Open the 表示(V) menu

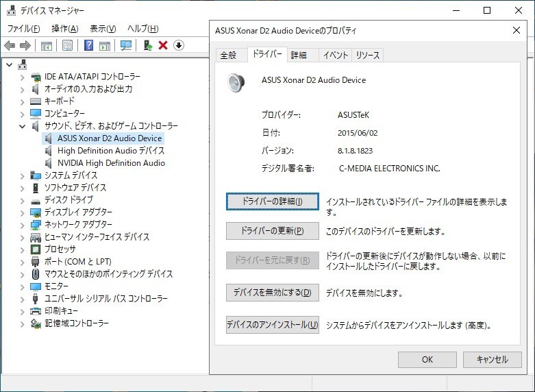point(103,29)
